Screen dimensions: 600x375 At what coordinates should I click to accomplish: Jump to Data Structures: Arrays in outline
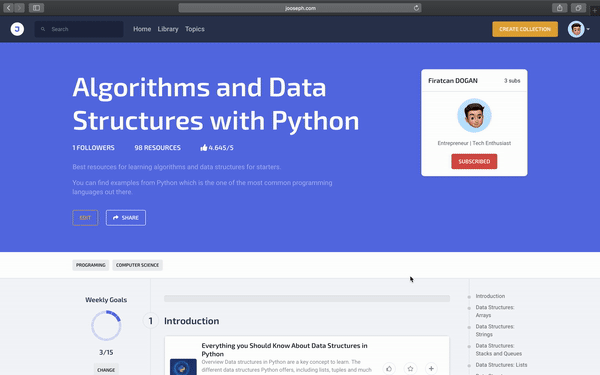click(495, 311)
